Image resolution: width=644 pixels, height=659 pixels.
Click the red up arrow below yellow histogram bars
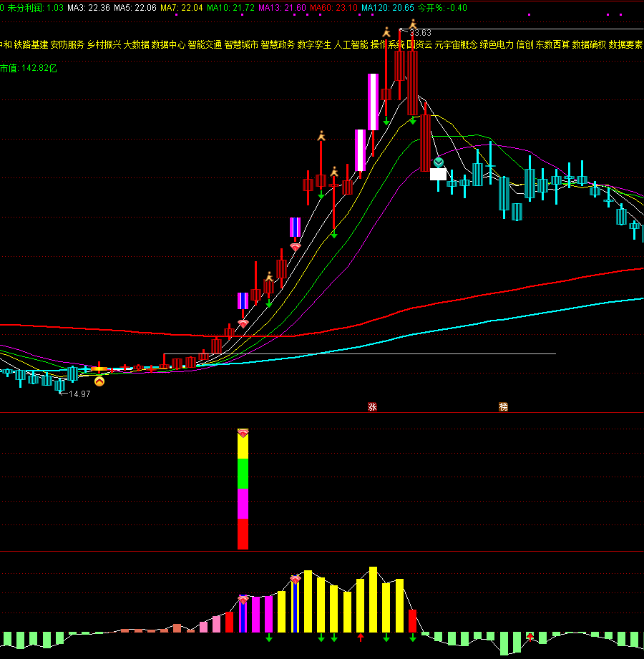point(361,637)
